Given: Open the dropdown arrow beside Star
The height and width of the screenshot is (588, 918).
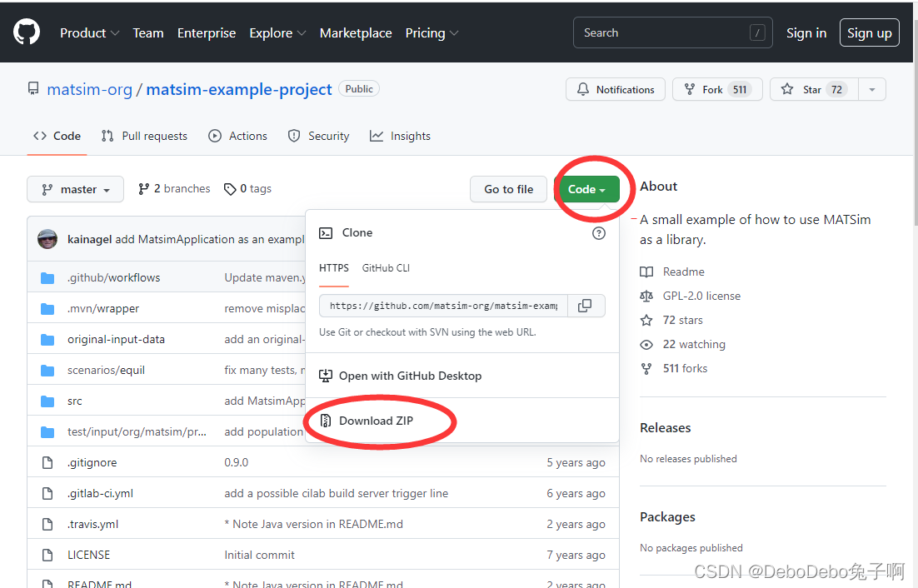Looking at the screenshot, I should 872,89.
